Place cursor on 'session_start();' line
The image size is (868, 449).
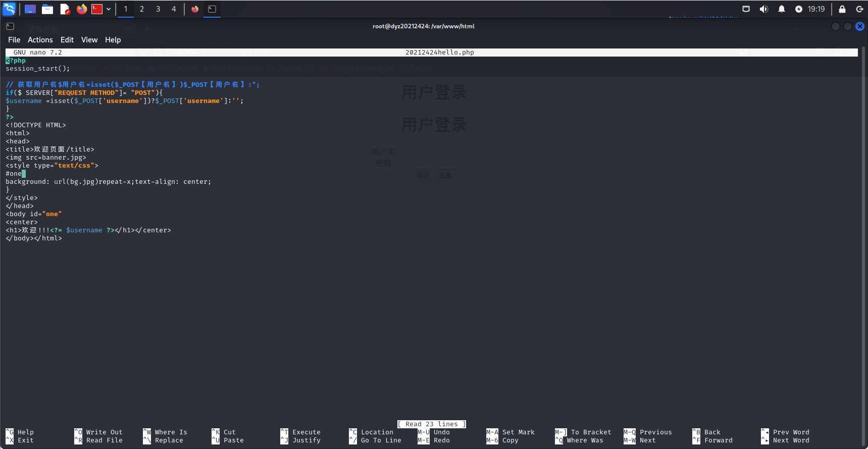coord(38,69)
